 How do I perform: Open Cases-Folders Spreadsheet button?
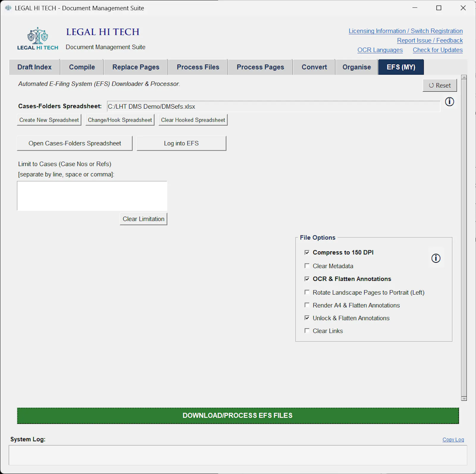tap(75, 143)
